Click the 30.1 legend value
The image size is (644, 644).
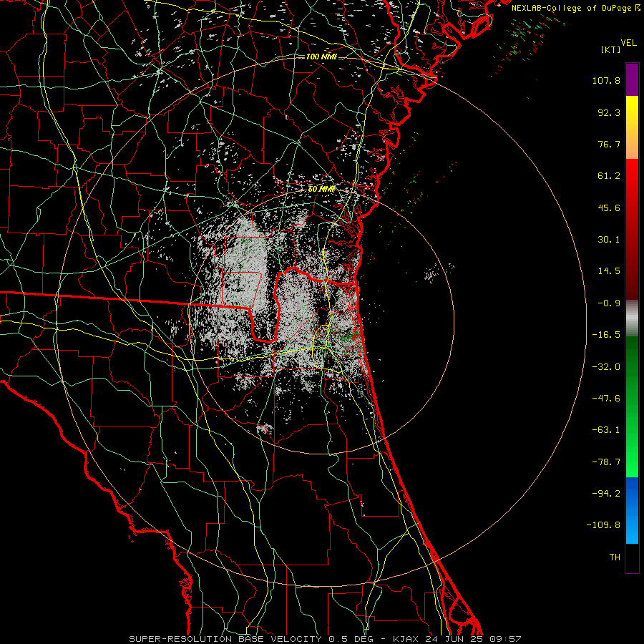(609, 240)
